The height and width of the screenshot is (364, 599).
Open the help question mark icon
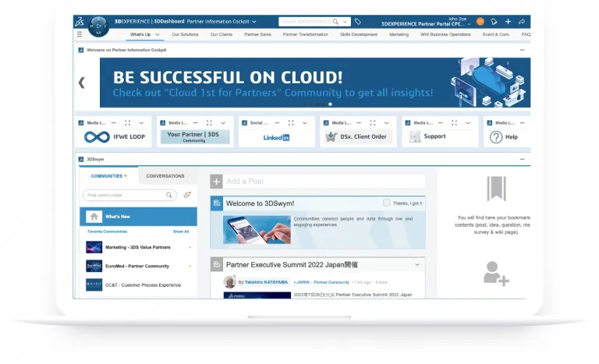(x=496, y=137)
